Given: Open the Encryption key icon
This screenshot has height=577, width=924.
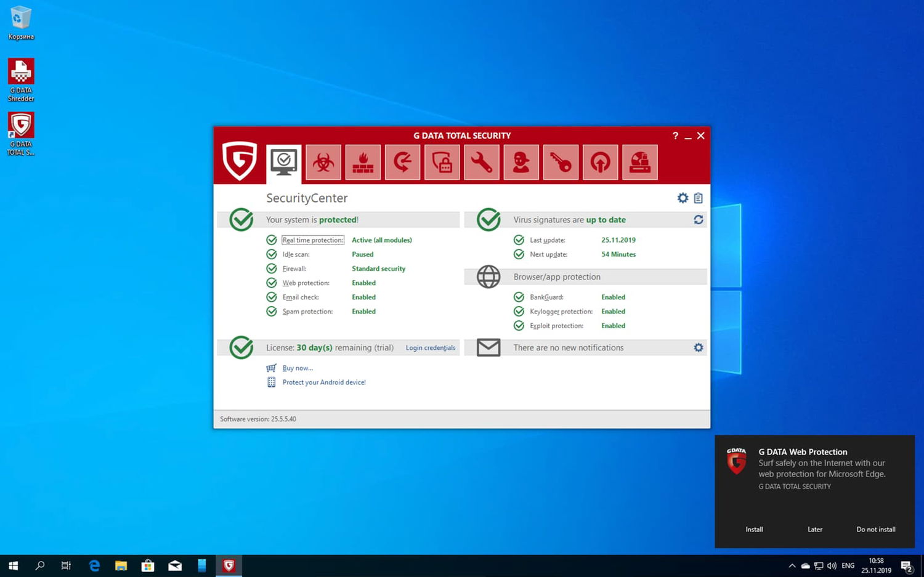Looking at the screenshot, I should (561, 163).
